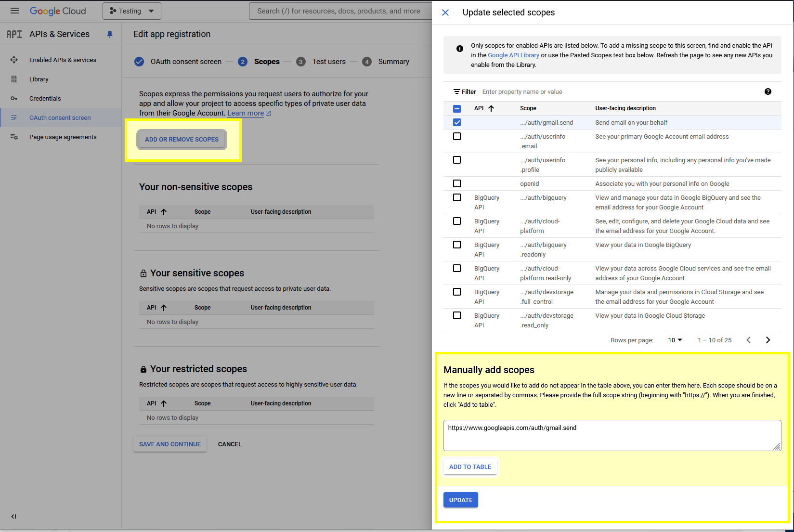This screenshot has width=794, height=532.
Task: Click the completed OAuth consent screen step checkmark
Action: (139, 62)
